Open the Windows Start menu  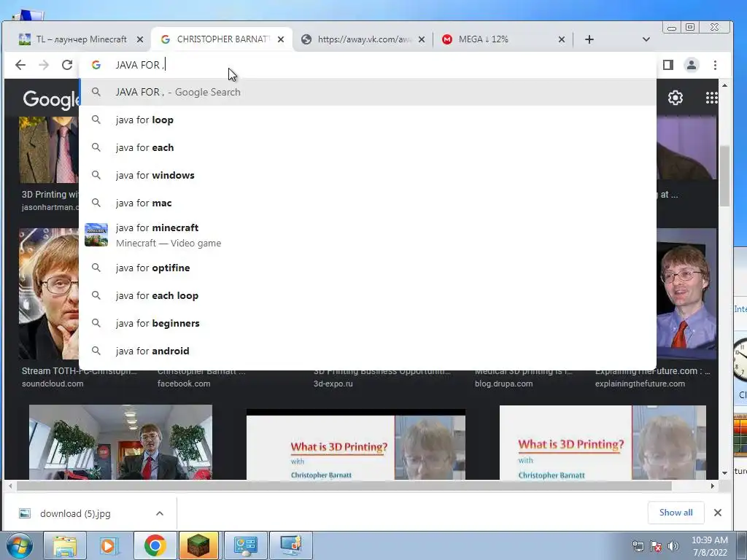tap(19, 545)
